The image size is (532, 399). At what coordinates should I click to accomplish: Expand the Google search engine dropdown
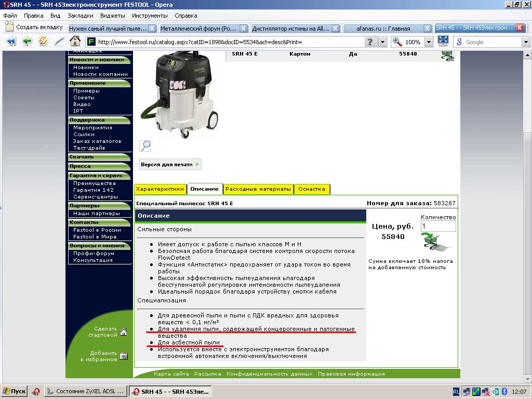(526, 42)
